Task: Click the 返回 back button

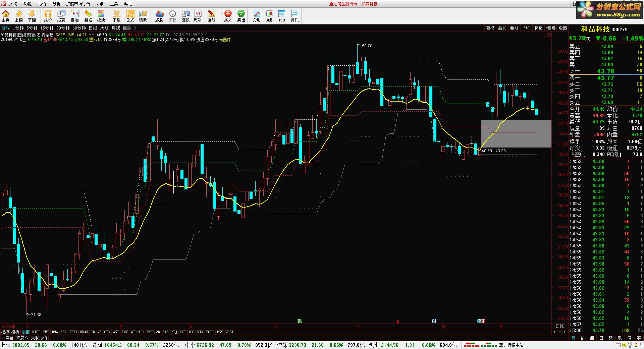Action: [562, 28]
